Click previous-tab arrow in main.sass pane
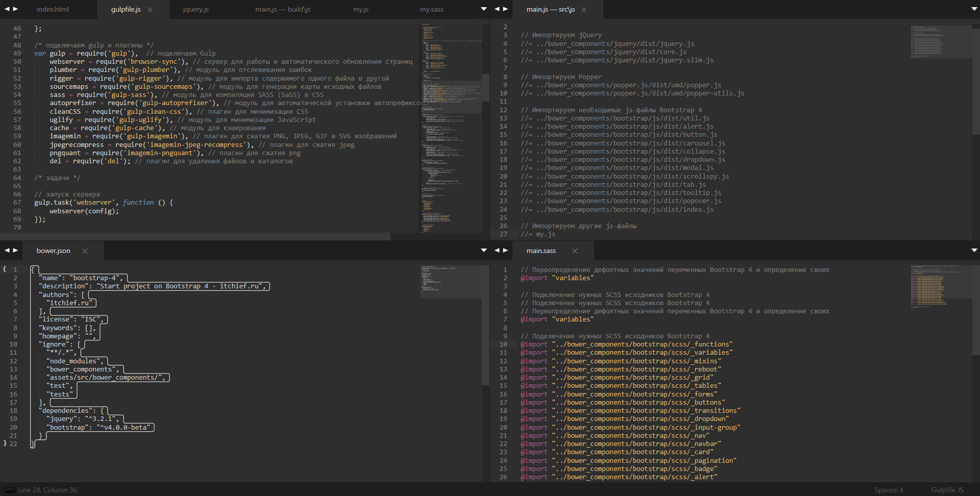Screen dimensions: 980x496 tap(497, 251)
